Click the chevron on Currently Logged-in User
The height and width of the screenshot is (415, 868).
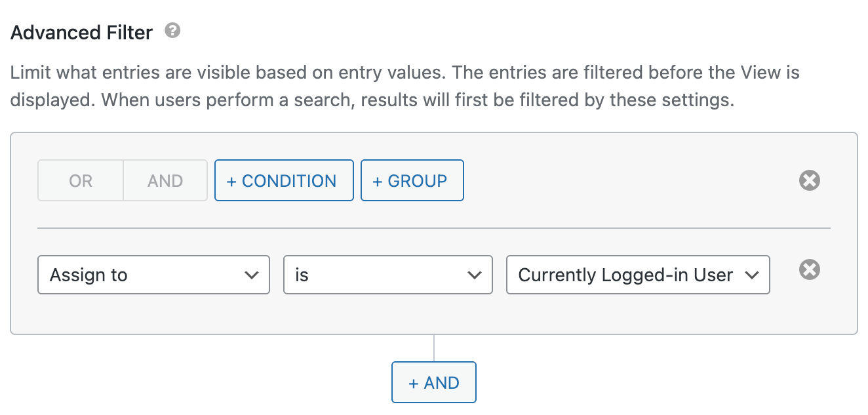pyautogui.click(x=751, y=275)
